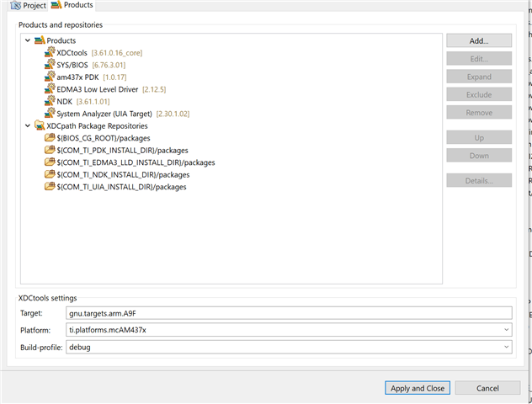
Task: Collapse the XDCpath Package Repositories node
Action: click(28, 126)
